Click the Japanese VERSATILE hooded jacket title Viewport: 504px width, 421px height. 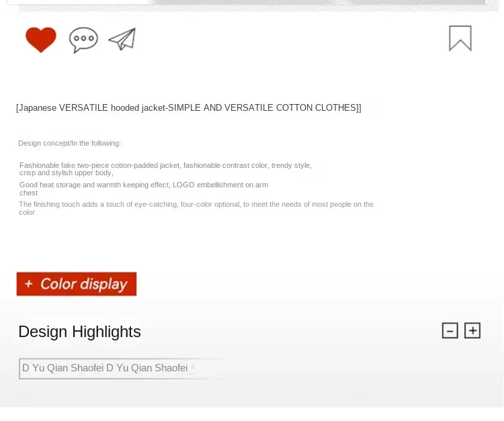pos(189,107)
